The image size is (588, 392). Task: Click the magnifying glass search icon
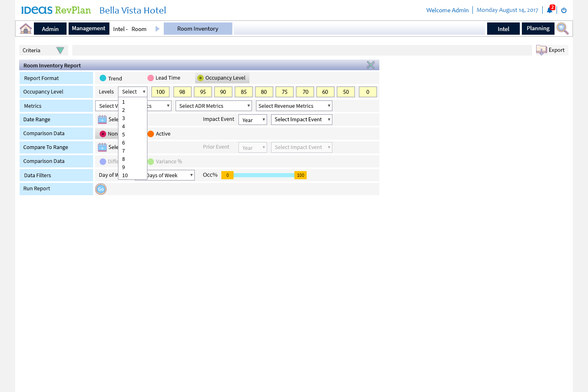562,29
